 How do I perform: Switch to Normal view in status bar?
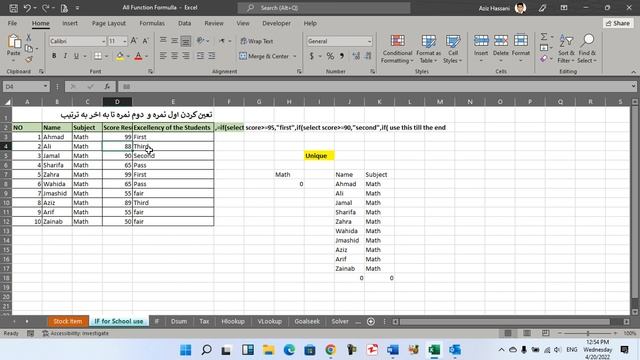pyautogui.click(x=508, y=333)
